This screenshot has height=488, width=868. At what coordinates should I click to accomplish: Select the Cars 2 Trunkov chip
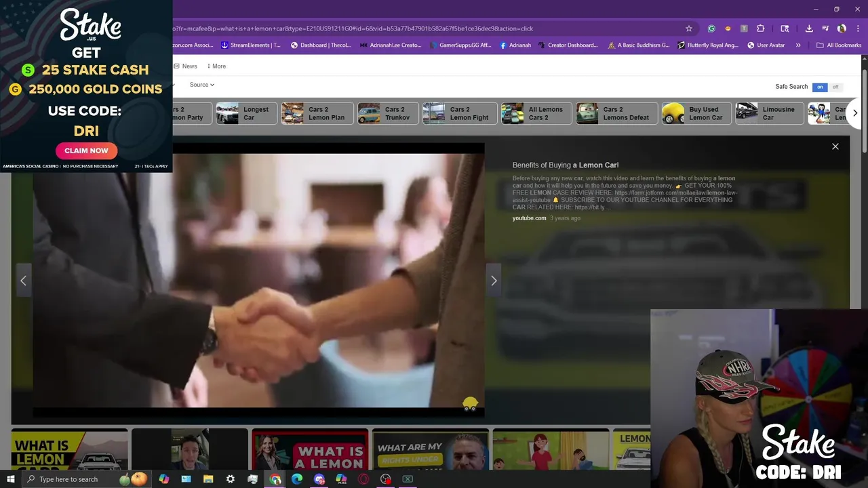click(x=389, y=113)
